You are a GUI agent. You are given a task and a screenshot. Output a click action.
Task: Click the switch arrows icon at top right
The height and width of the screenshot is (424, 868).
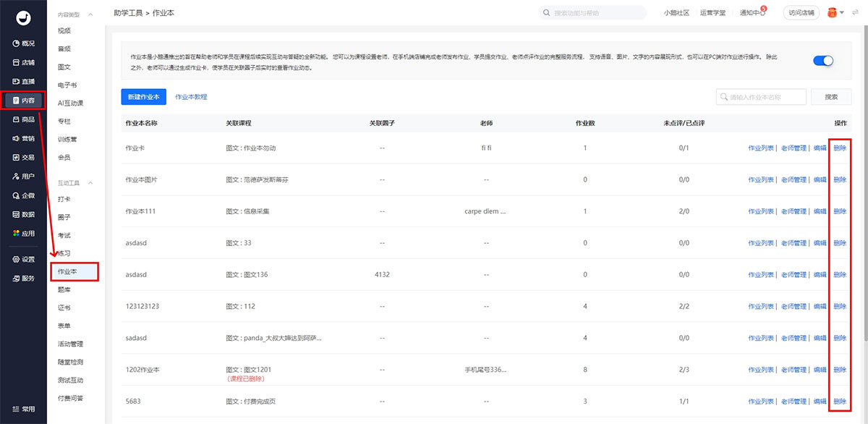point(856,13)
